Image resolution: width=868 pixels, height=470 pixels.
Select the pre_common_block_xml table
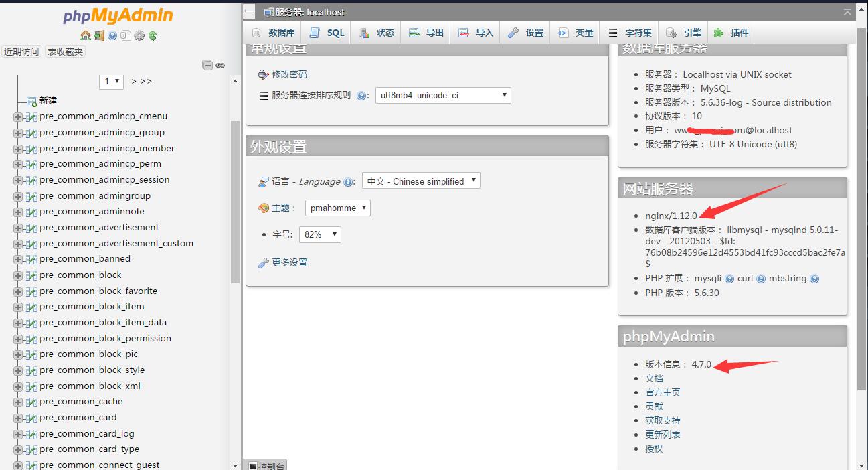90,386
